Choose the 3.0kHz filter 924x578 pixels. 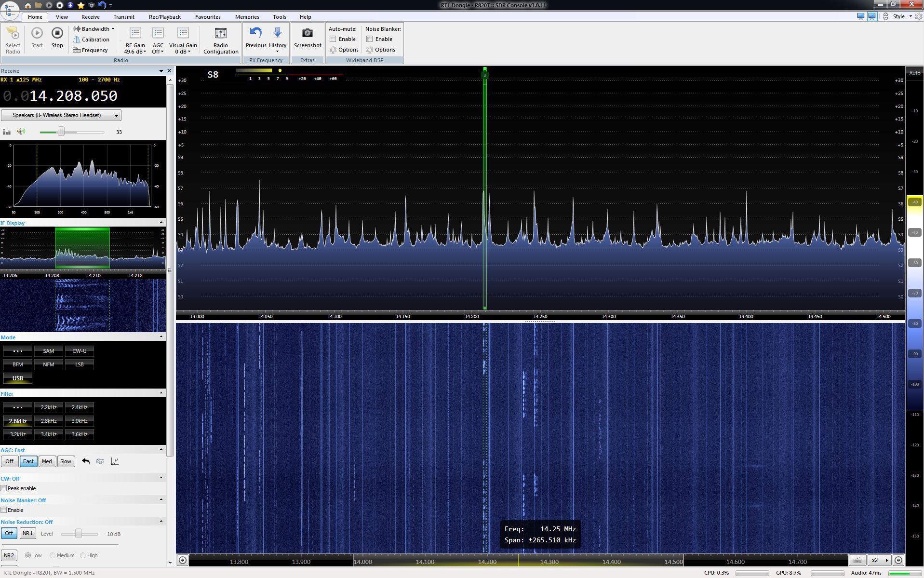tap(79, 420)
